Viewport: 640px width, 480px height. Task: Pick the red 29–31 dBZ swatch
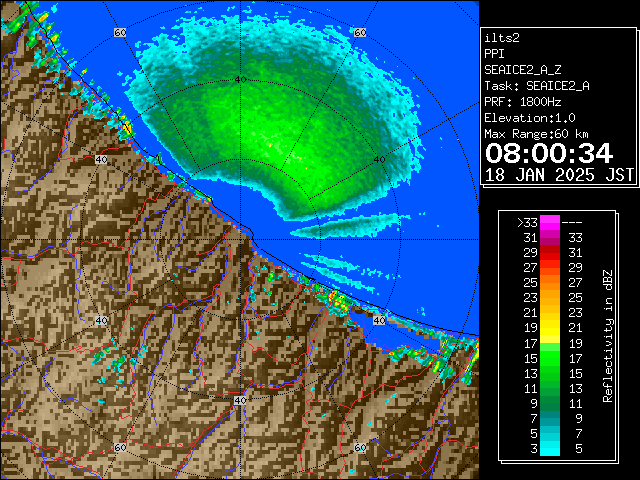[x=550, y=253]
